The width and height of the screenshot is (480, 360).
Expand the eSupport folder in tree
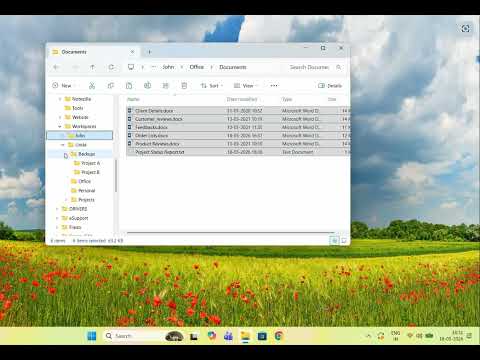[x=57, y=218]
